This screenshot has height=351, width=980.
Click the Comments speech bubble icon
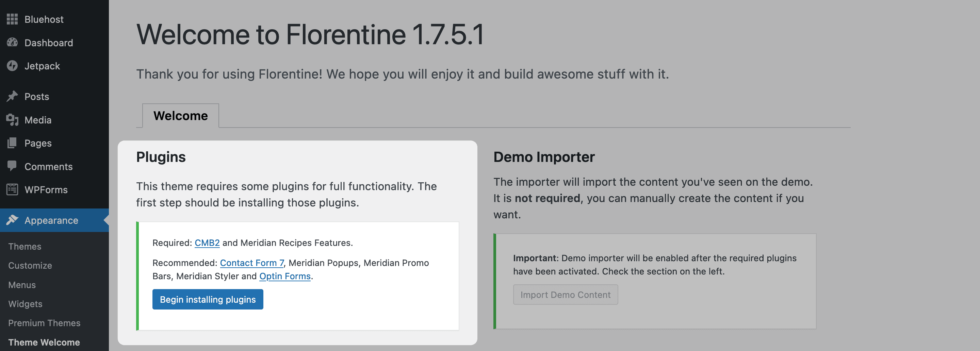pos(12,166)
